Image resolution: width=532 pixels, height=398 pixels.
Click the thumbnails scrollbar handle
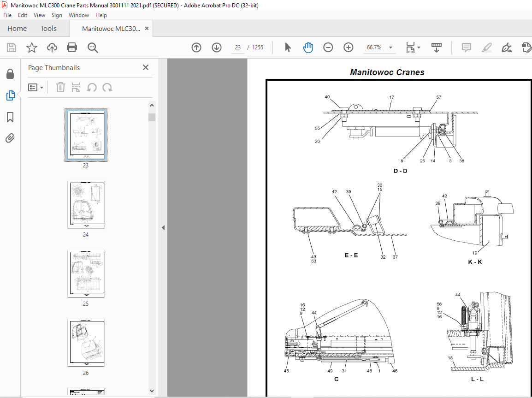click(x=152, y=118)
